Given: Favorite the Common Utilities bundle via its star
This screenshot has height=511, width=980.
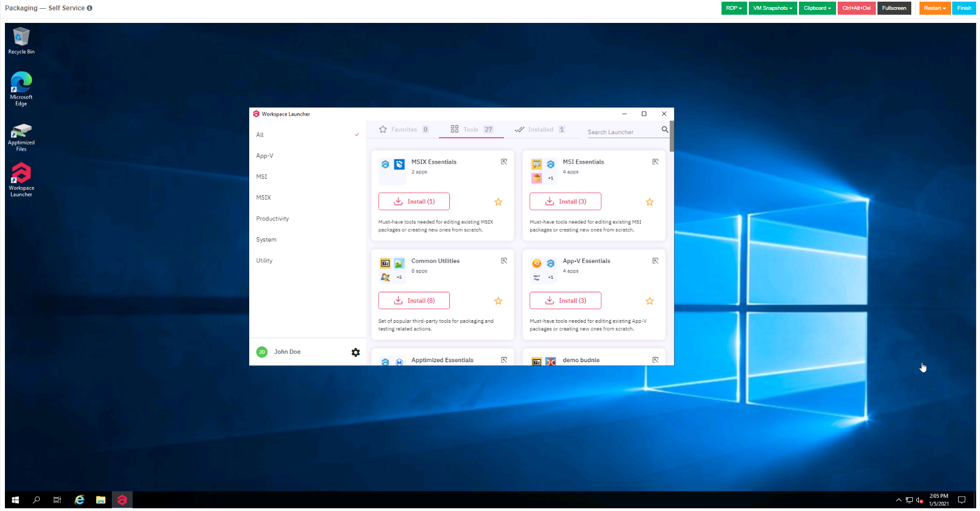Looking at the screenshot, I should tap(498, 300).
